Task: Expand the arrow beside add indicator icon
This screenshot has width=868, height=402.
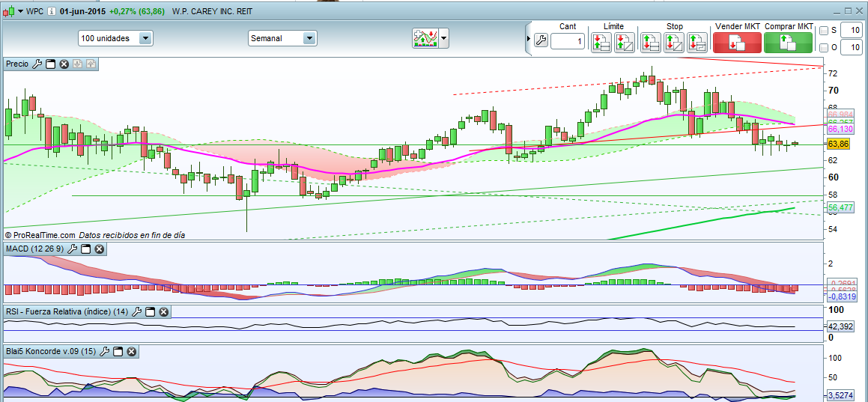Action: pyautogui.click(x=444, y=38)
